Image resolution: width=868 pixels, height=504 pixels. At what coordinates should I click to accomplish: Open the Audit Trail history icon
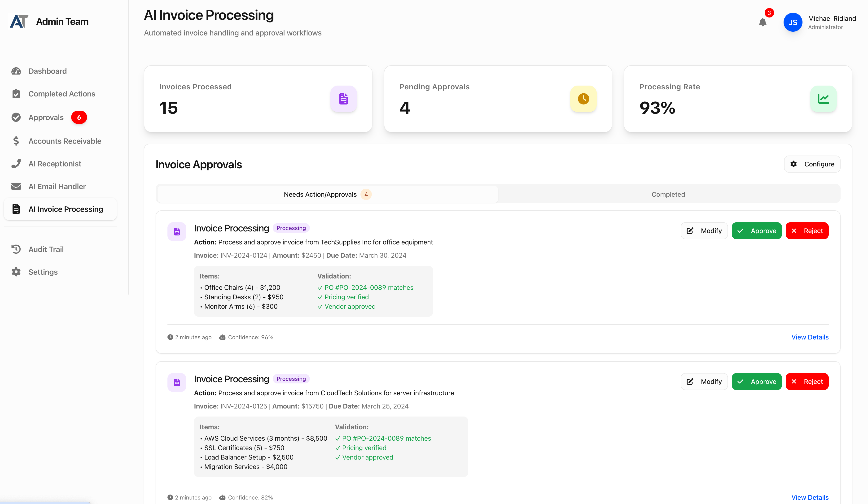tap(16, 249)
